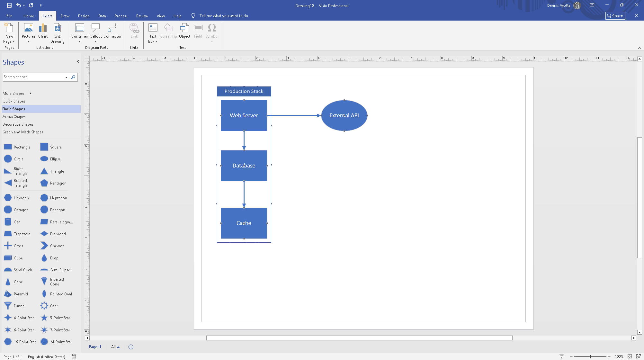This screenshot has height=360, width=644.
Task: Pick the Chevron shape
Action: (x=53, y=246)
